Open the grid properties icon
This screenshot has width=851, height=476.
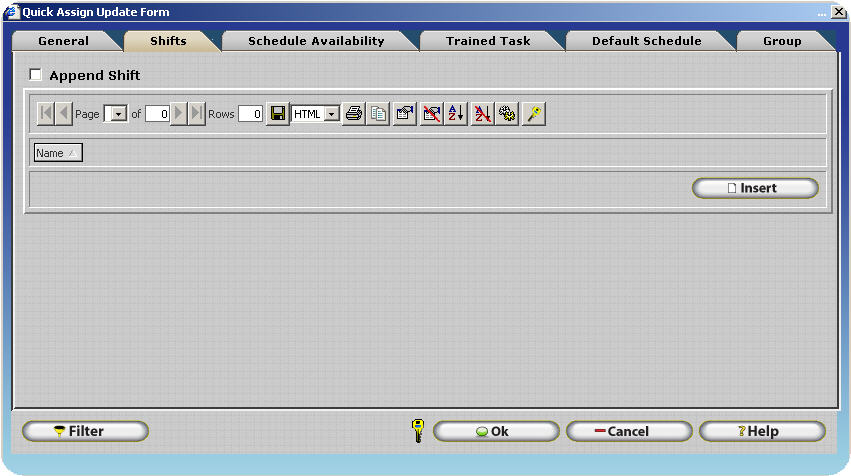click(405, 114)
